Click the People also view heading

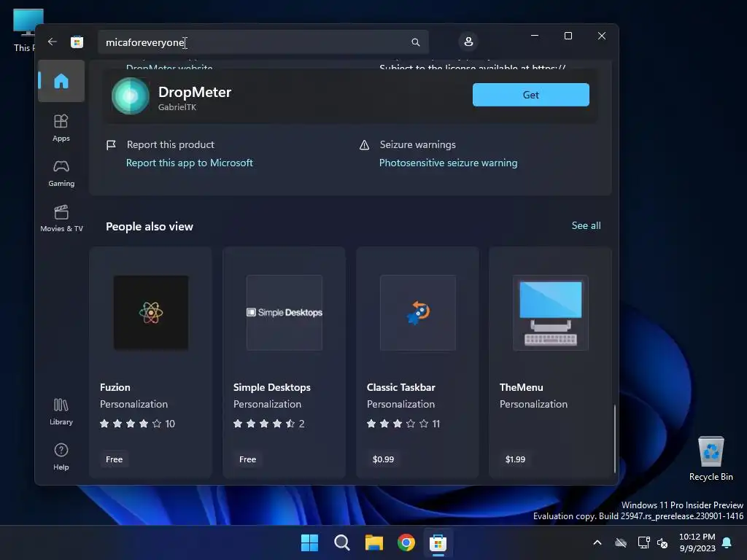149,227
